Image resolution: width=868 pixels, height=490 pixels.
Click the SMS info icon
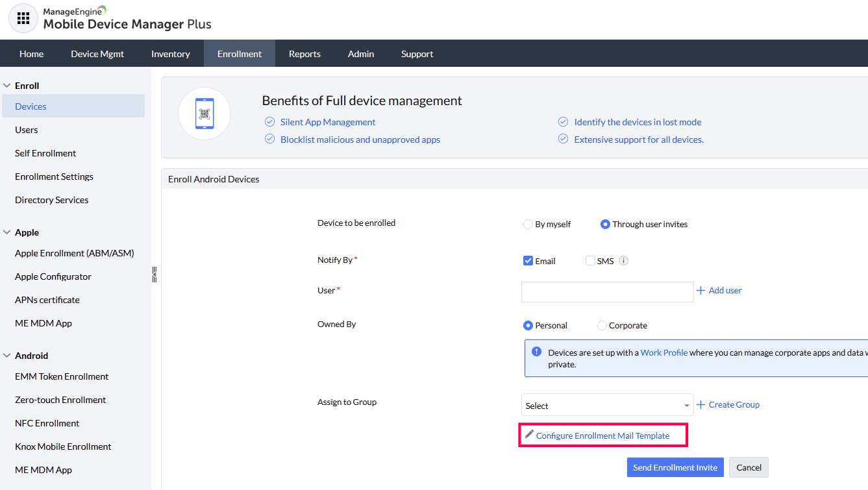coord(623,261)
